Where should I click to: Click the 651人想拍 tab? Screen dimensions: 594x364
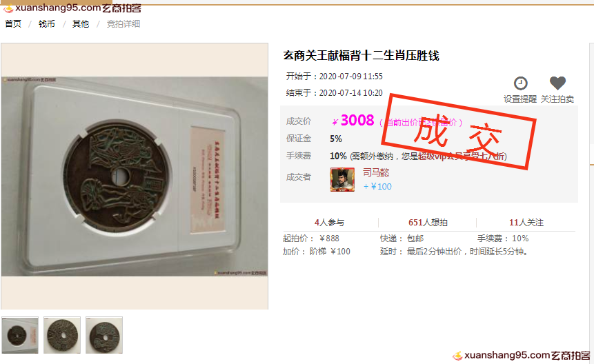pos(428,223)
